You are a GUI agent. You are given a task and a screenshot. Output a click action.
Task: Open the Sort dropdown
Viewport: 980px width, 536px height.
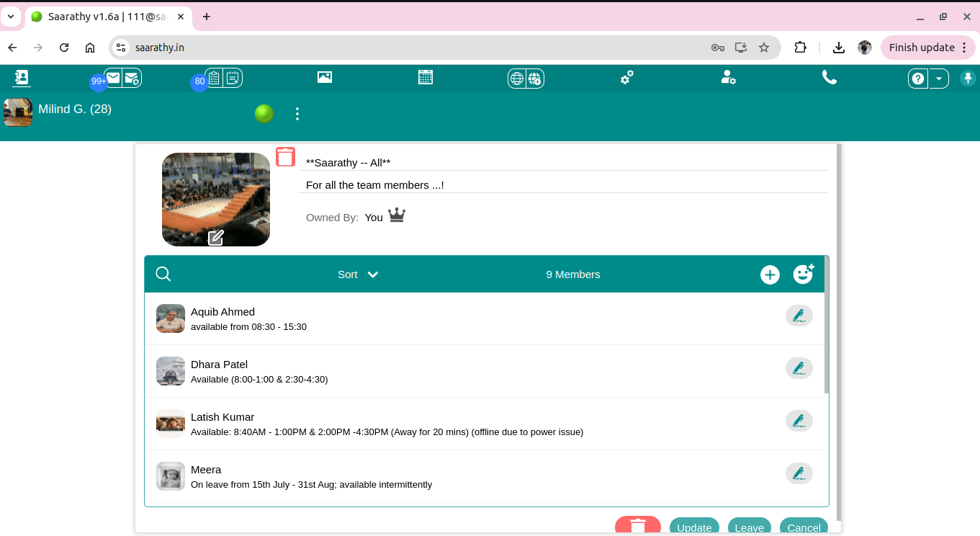pos(357,274)
